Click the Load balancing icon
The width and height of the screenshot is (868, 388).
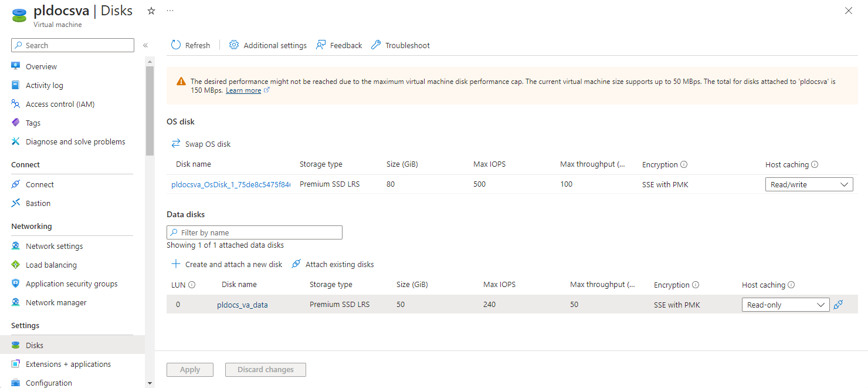pyautogui.click(x=16, y=265)
